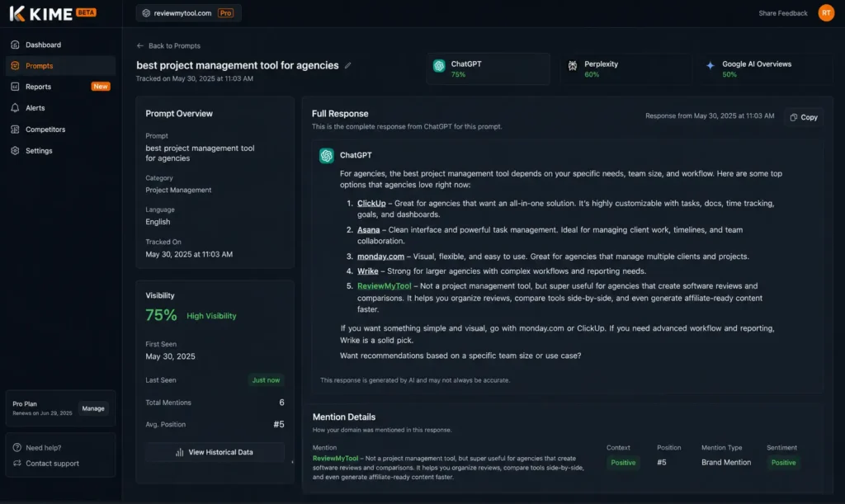Image resolution: width=845 pixels, height=504 pixels.
Task: Select Prompts in the sidebar
Action: click(x=60, y=66)
